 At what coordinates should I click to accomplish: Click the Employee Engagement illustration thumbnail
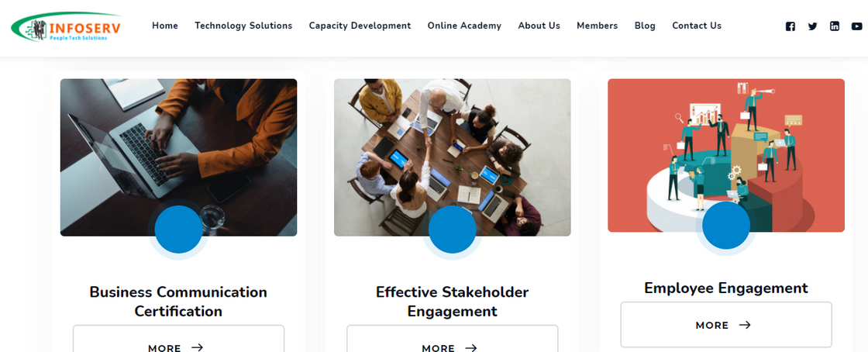coord(725,140)
